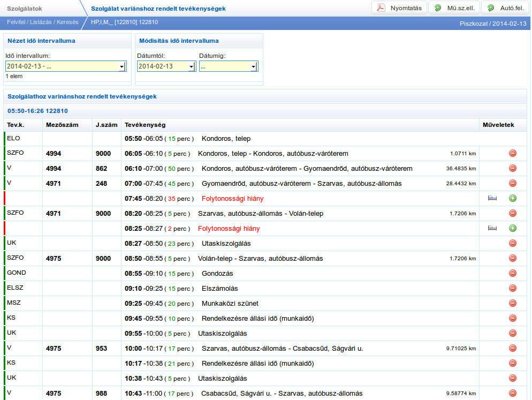The image size is (532, 400).
Task: Remove the 08:20 Szarvas–Volán-telep row
Action: point(513,213)
